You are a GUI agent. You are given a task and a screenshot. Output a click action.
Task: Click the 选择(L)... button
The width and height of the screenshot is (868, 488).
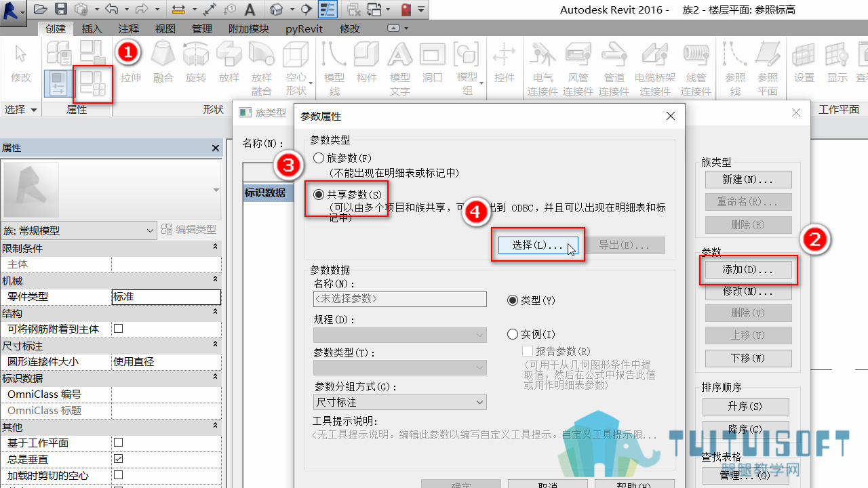point(538,245)
